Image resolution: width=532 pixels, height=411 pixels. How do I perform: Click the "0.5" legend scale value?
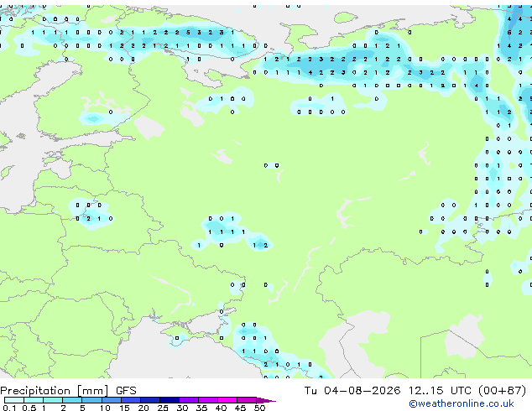pos(29,408)
